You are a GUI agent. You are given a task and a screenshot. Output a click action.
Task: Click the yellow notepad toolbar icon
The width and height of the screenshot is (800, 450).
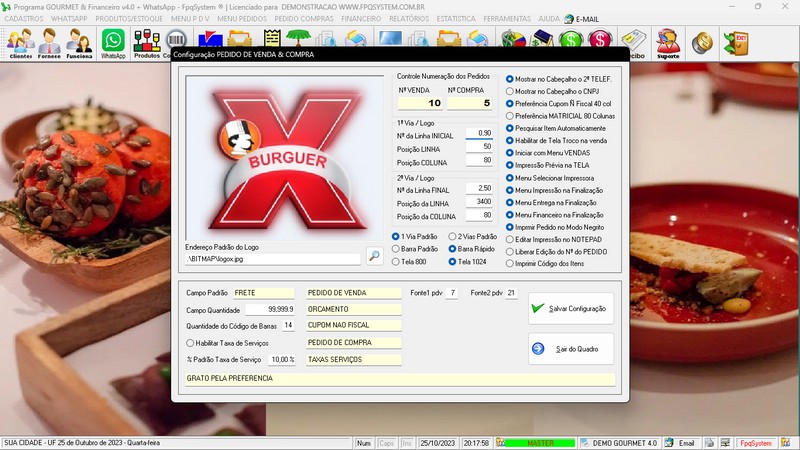[272, 38]
